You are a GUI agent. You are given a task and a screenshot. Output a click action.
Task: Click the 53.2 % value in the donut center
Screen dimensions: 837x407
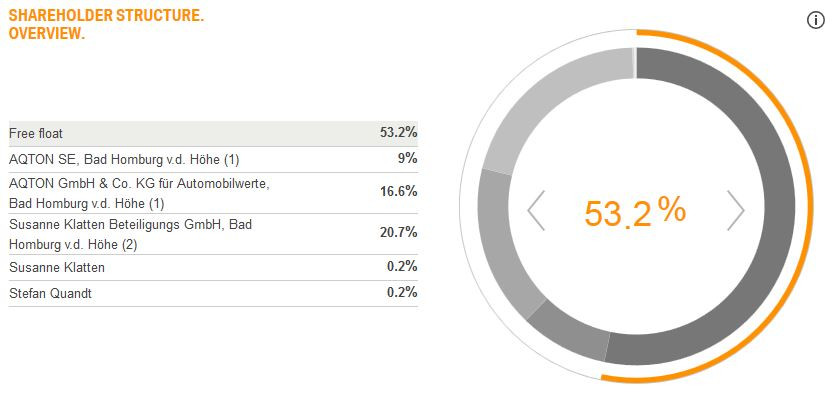tap(635, 211)
